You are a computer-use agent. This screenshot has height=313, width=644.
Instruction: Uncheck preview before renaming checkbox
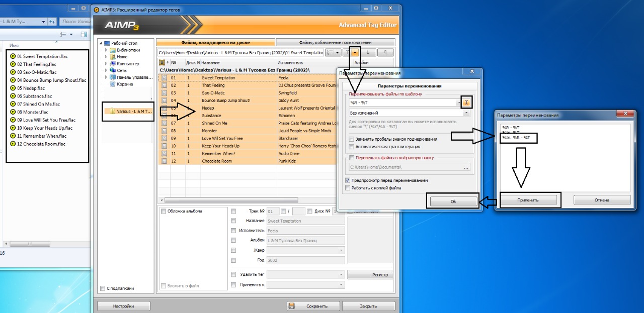348,180
